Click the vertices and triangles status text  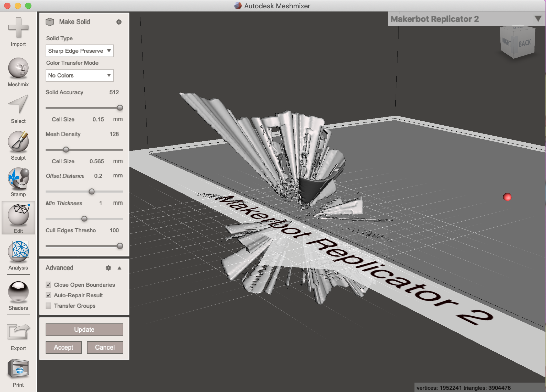(463, 388)
